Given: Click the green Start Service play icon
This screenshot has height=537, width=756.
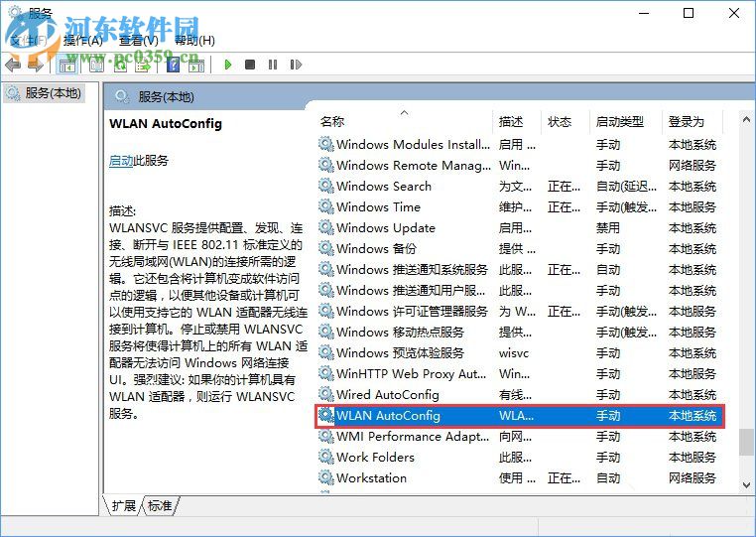Looking at the screenshot, I should pos(228,65).
